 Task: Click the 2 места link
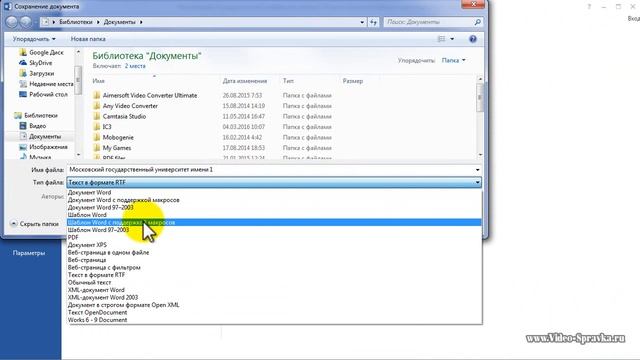[135, 66]
